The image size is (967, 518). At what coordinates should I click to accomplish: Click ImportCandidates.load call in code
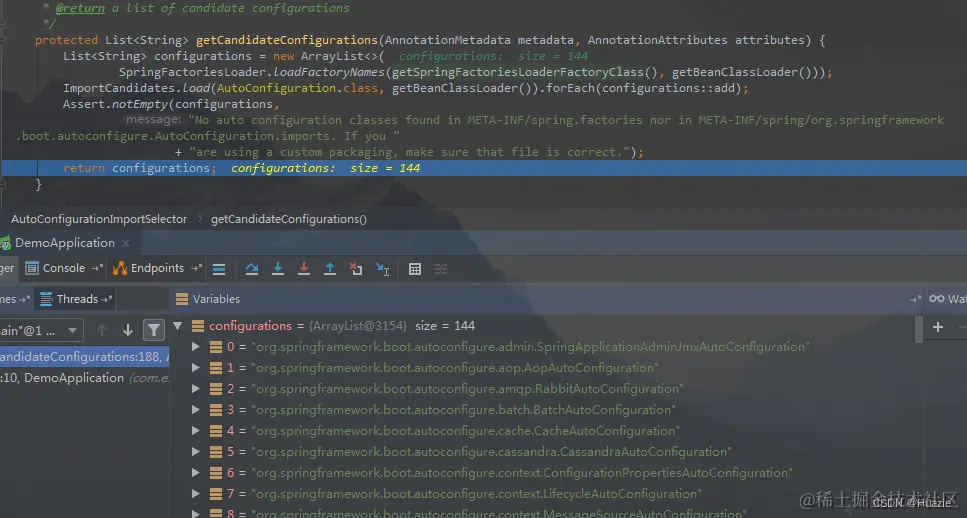tap(136, 88)
